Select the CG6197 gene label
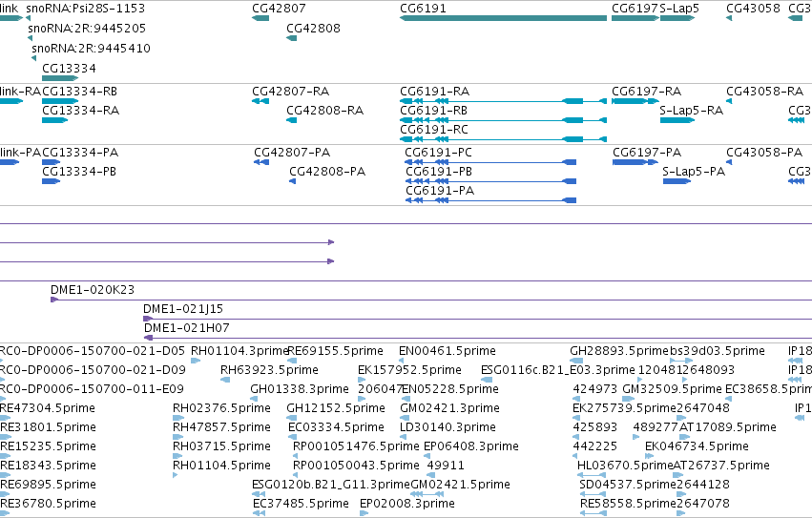This screenshot has height=518, width=812. coord(635,9)
